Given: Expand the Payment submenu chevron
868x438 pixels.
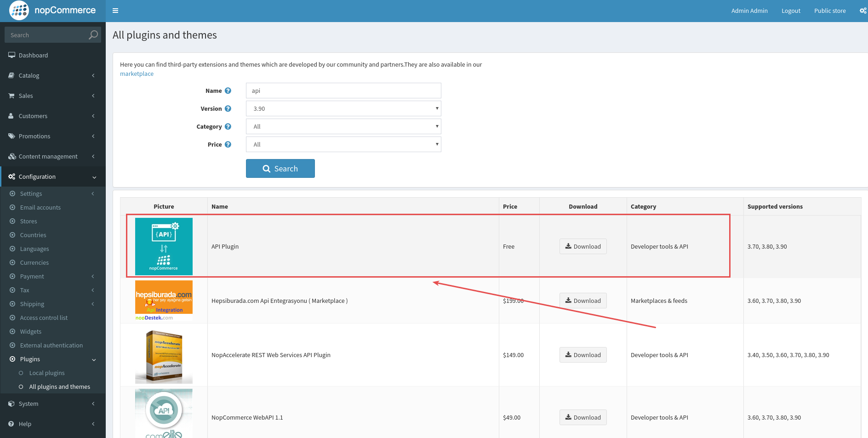Looking at the screenshot, I should click(93, 276).
